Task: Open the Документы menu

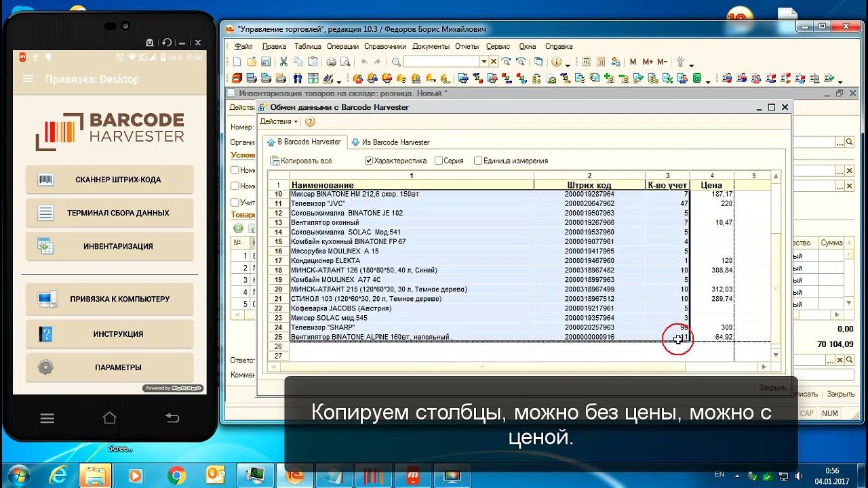Action: [x=431, y=47]
